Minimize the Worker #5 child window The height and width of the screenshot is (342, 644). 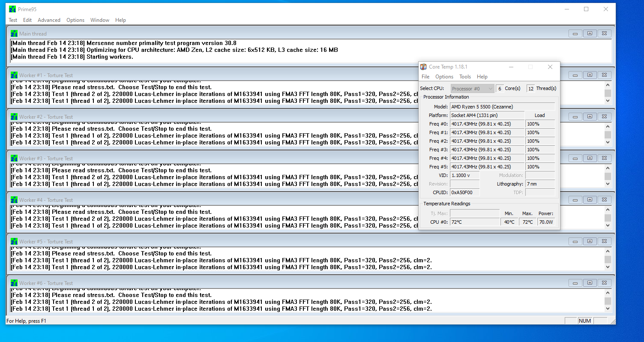575,241
